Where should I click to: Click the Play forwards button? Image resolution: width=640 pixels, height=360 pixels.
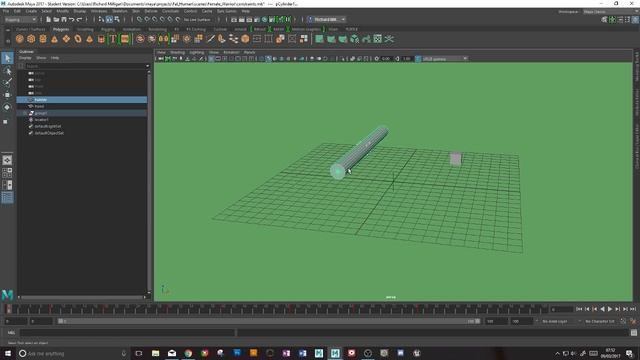[610, 309]
